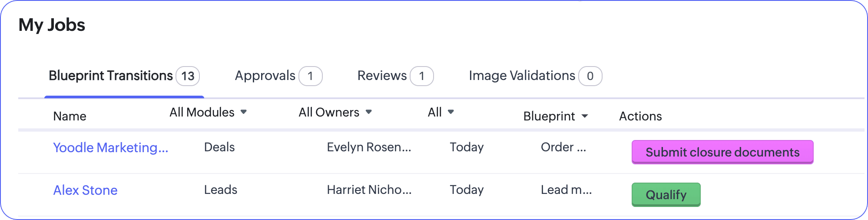Open the All date filter dropdown
The width and height of the screenshot is (868, 220).
[x=441, y=112]
